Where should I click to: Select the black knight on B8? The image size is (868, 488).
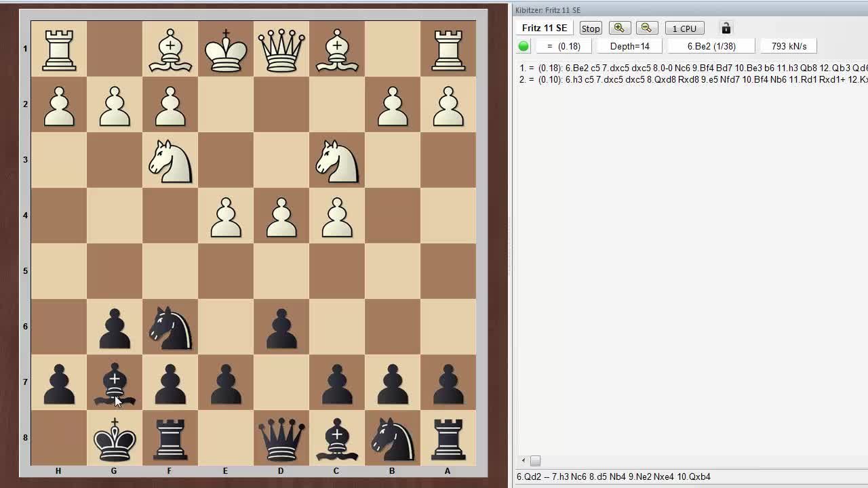point(393,438)
